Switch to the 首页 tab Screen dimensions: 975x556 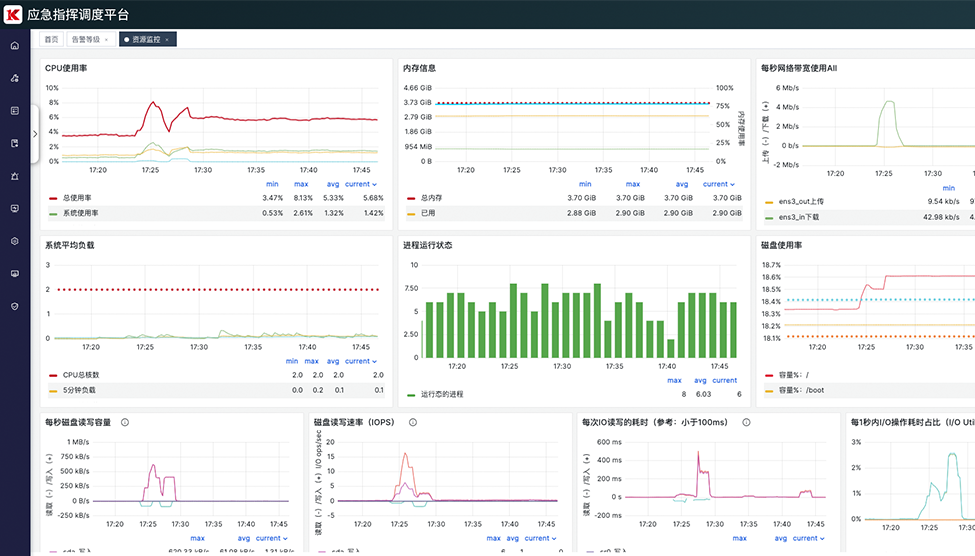click(52, 39)
